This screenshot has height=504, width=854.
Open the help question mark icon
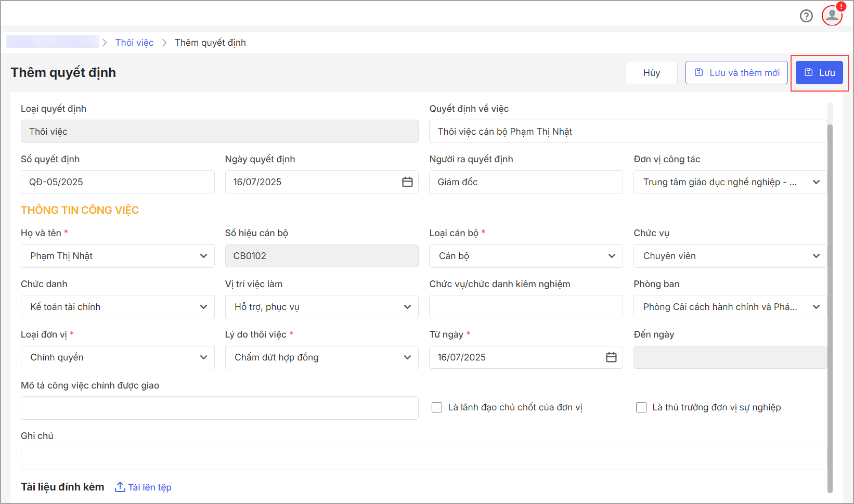(x=806, y=16)
